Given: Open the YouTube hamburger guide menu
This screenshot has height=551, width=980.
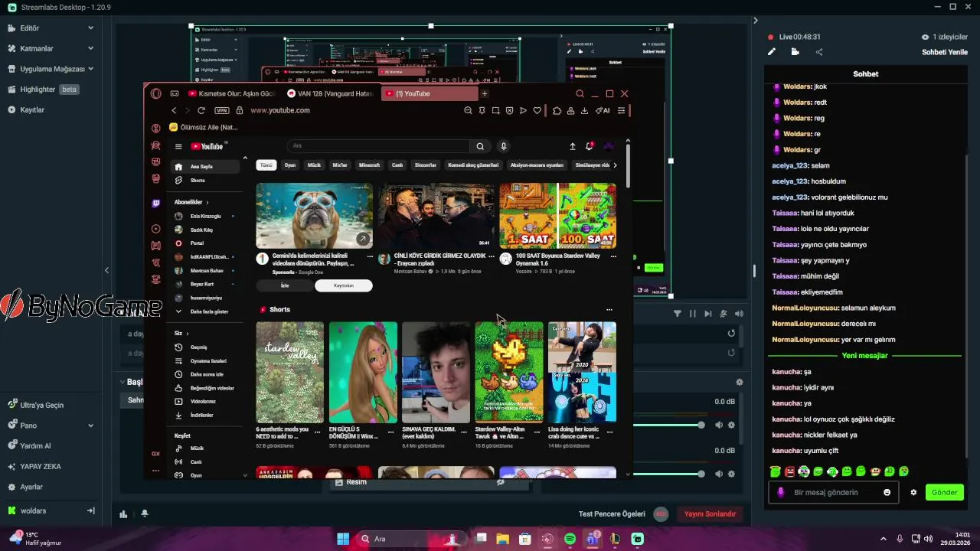Looking at the screenshot, I should [x=178, y=146].
